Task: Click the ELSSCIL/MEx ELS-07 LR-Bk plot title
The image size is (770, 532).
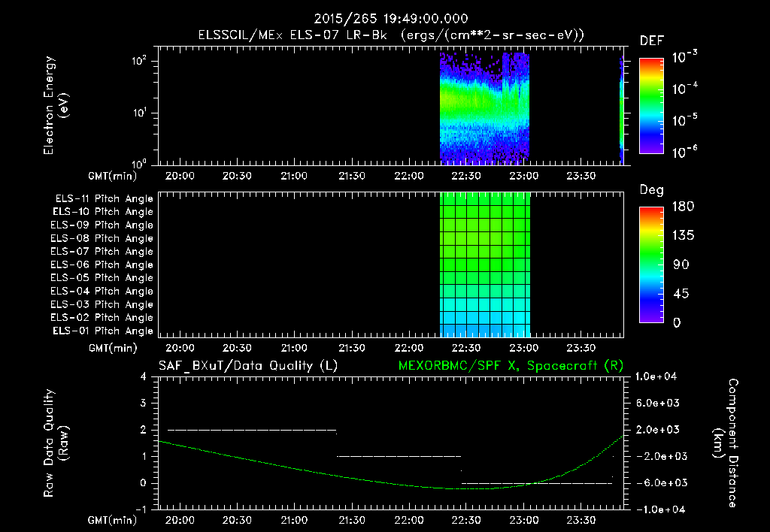Action: click(x=391, y=35)
